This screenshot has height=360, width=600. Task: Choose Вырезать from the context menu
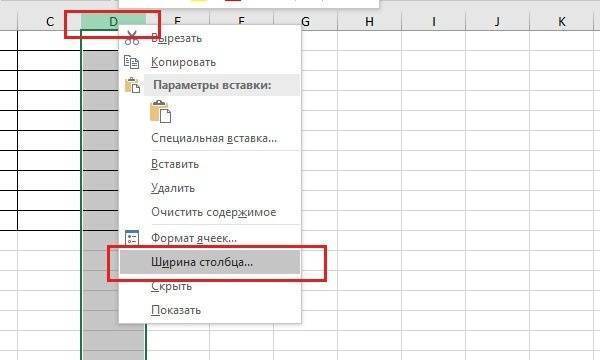(x=210, y=38)
